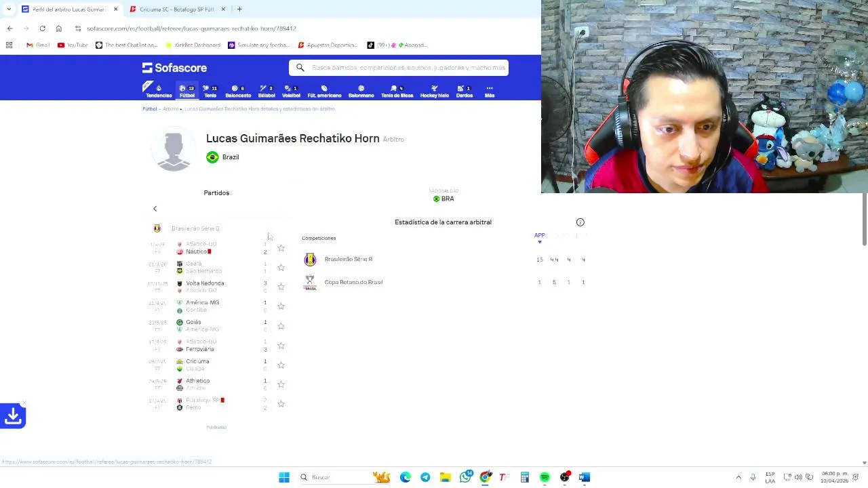
Task: Select the Tenis sport tab
Action: 210,91
